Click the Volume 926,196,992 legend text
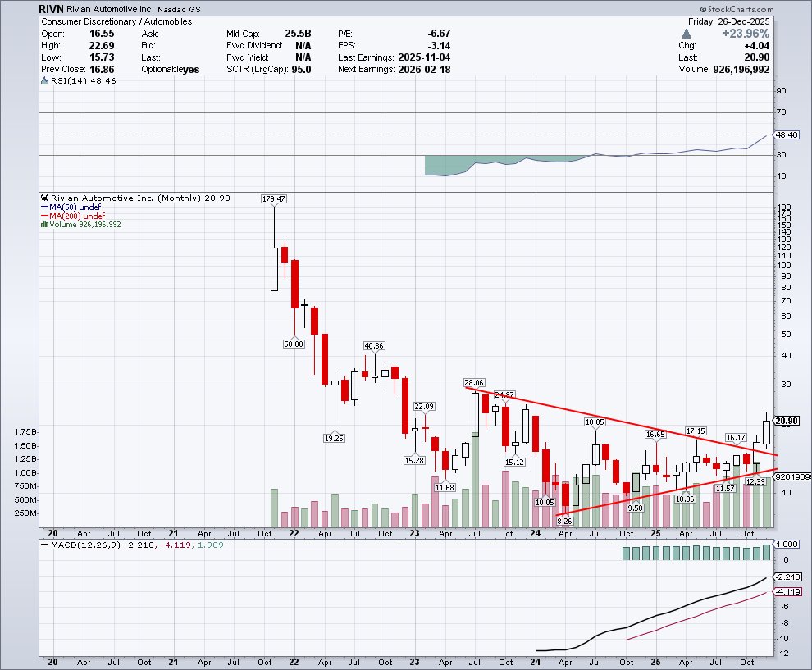 85,224
